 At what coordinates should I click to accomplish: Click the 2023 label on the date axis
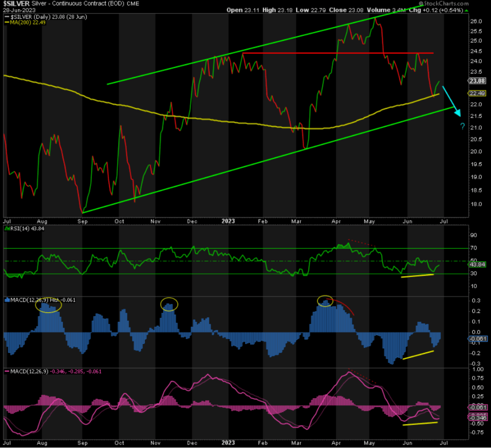click(x=228, y=221)
